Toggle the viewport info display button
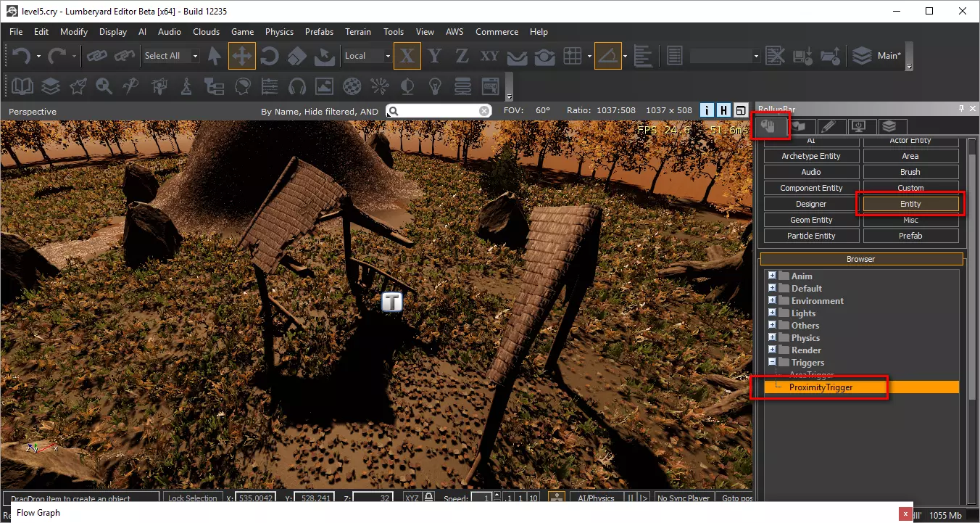Screen dimensions: 980x523 coord(707,111)
